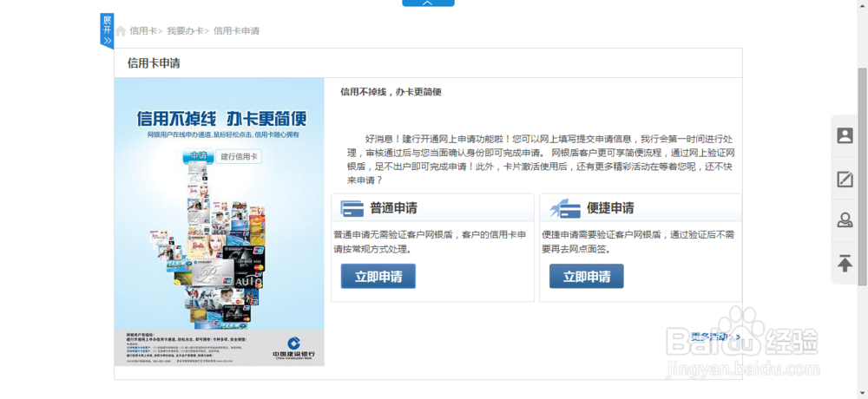868x399 pixels.
Task: Click the back-to-top arrow icon
Action: 845,263
